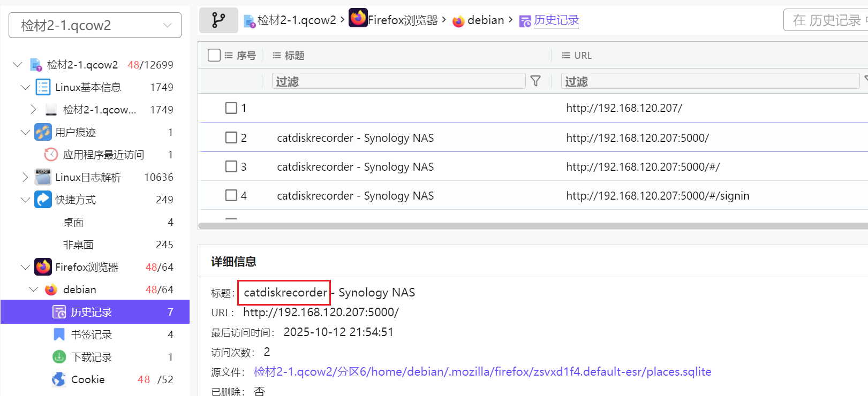Click the horizontal scrollbar under the table
The image size is (868, 396).
tap(532, 226)
